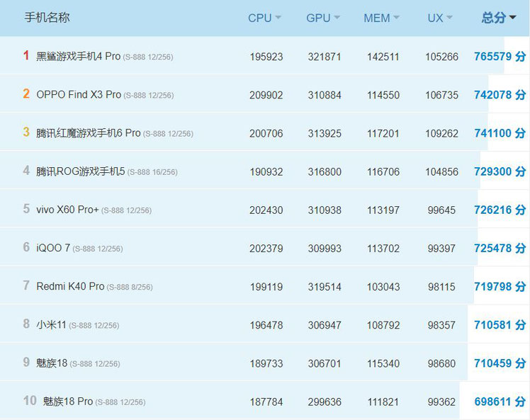Open iQOO 7 entry
Screen dimensions: 530x420
[53, 248]
